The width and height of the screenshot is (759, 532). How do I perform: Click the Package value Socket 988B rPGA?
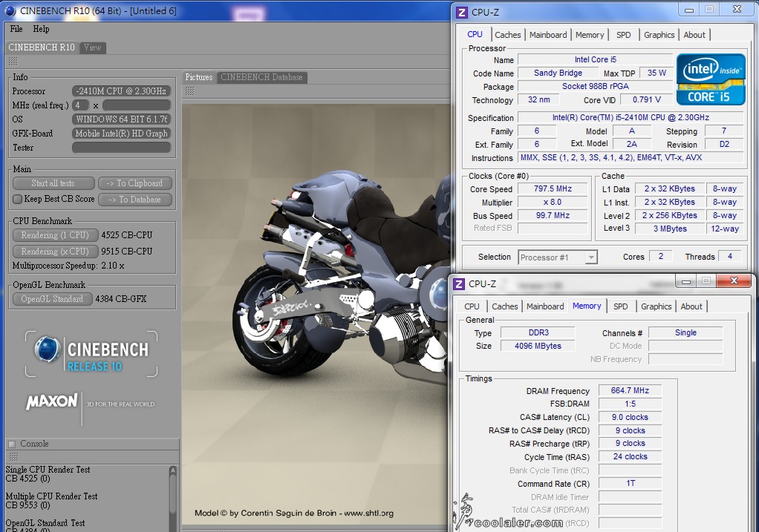click(x=596, y=86)
